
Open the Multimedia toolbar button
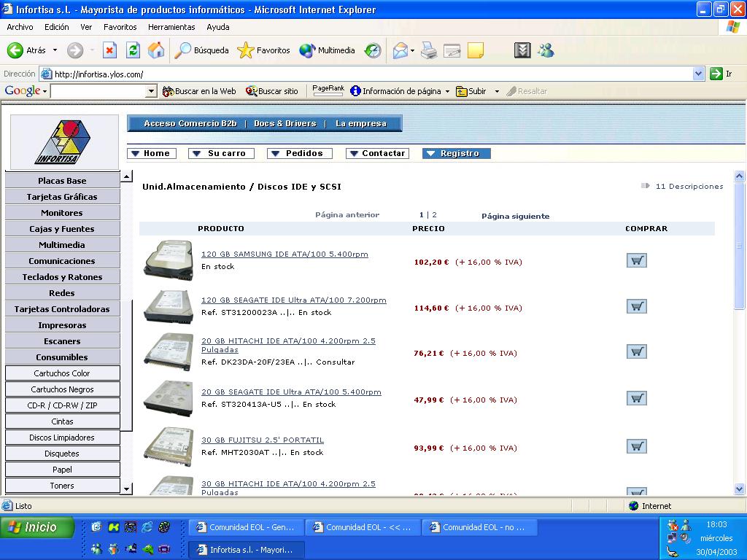click(x=328, y=50)
